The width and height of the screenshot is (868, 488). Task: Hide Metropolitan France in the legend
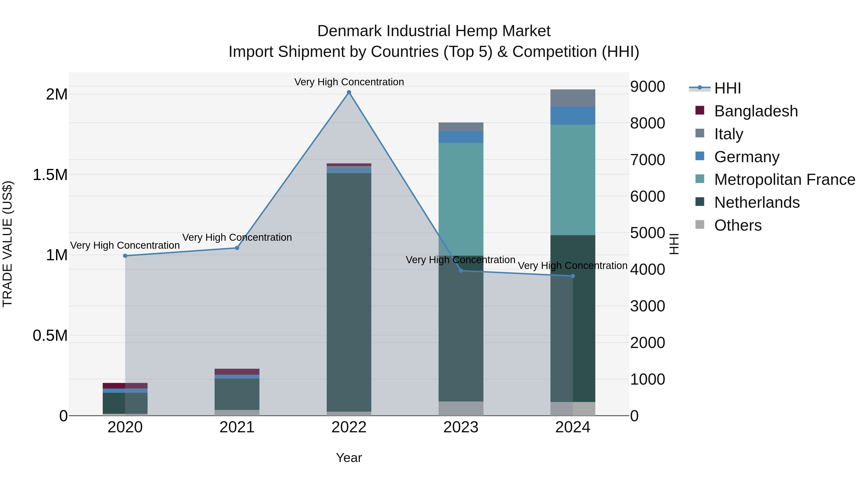pos(775,180)
